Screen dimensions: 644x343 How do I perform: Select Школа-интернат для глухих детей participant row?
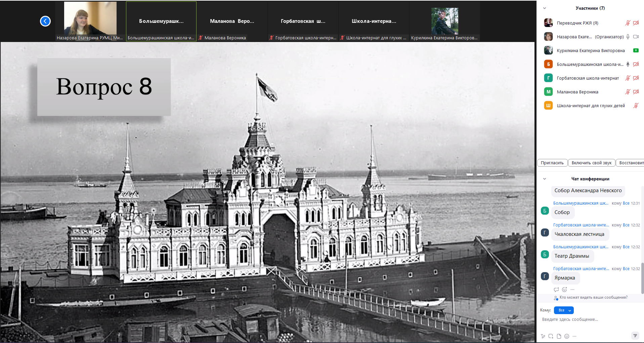click(591, 105)
